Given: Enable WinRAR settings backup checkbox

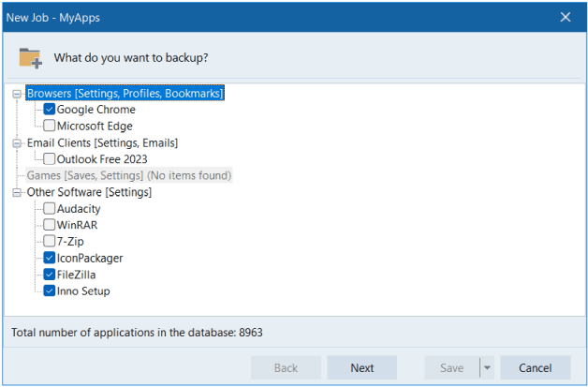Looking at the screenshot, I should point(50,225).
